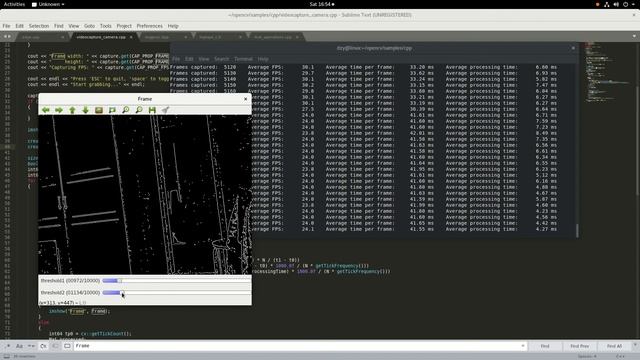Viewport: 640px width, 360px height.
Task: Pan the Frame image up with green arrow
Action: (x=72, y=110)
